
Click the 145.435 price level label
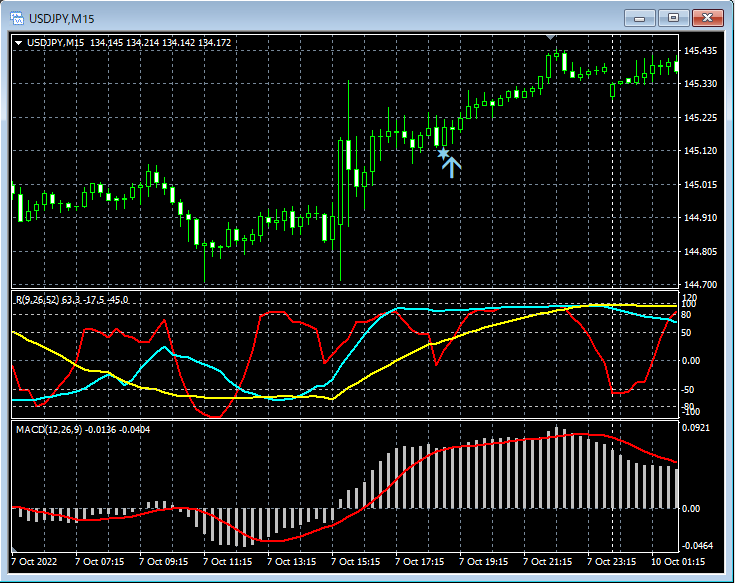click(699, 51)
